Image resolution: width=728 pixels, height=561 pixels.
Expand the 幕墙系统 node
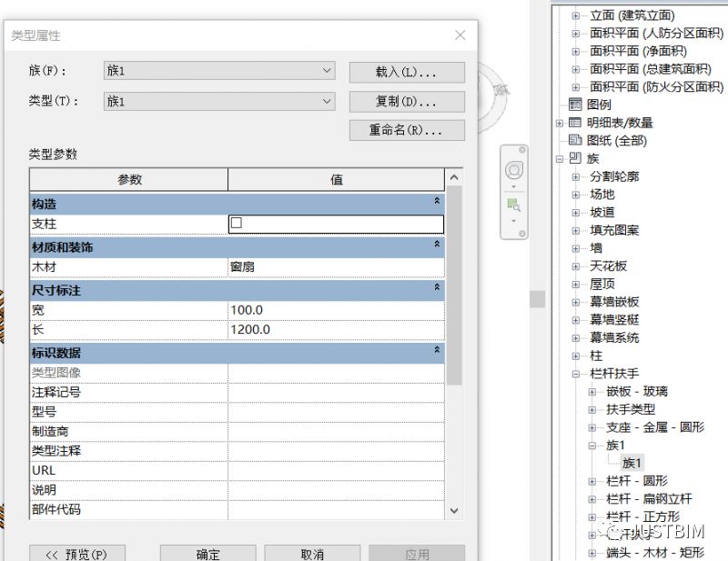pos(576,338)
